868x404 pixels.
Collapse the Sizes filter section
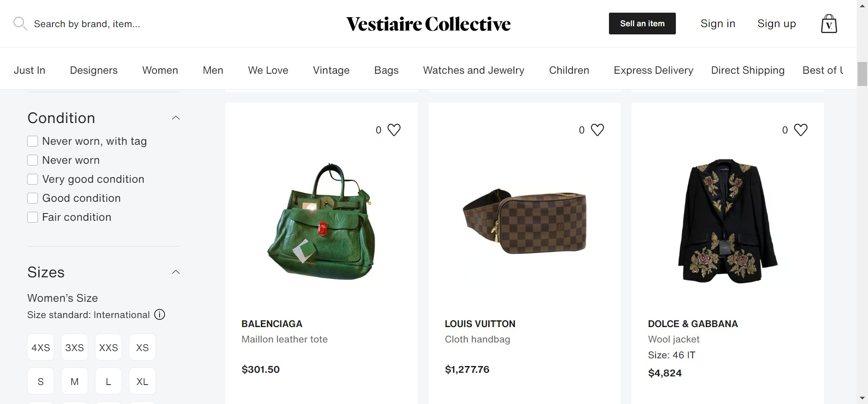point(176,272)
